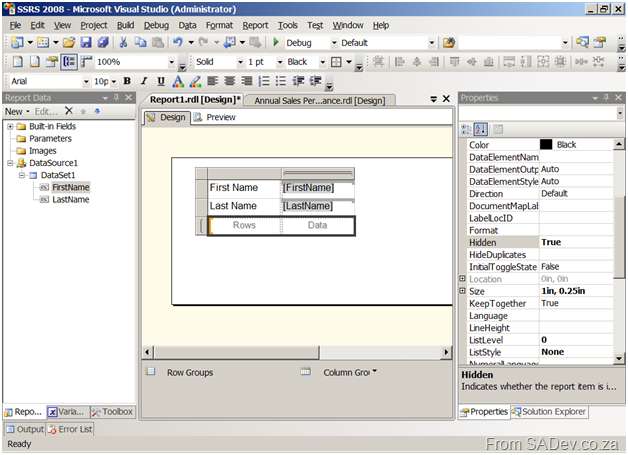Click Categorized view icon in Properties

point(466,129)
